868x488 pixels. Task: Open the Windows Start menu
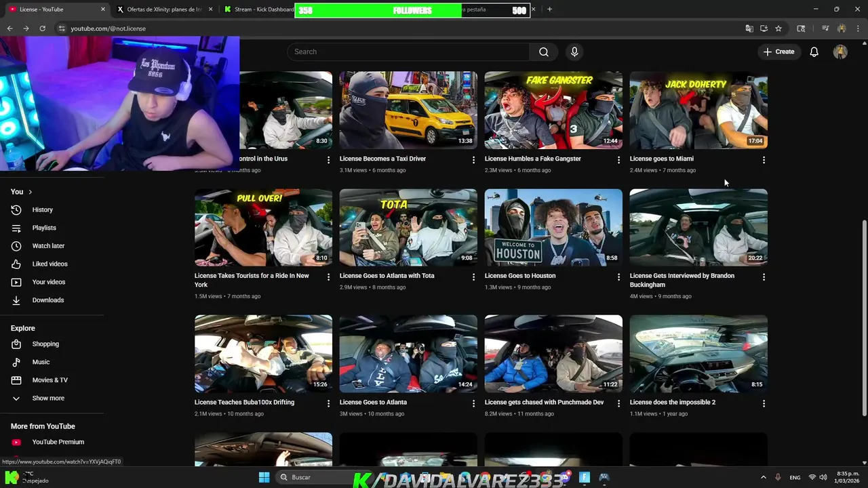point(264,477)
